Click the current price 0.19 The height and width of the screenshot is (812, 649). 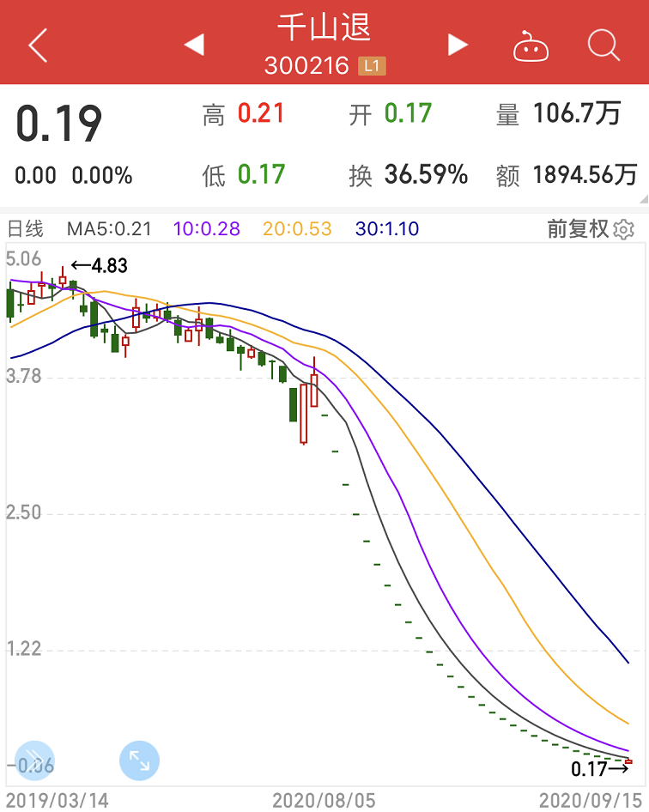pos(58,124)
